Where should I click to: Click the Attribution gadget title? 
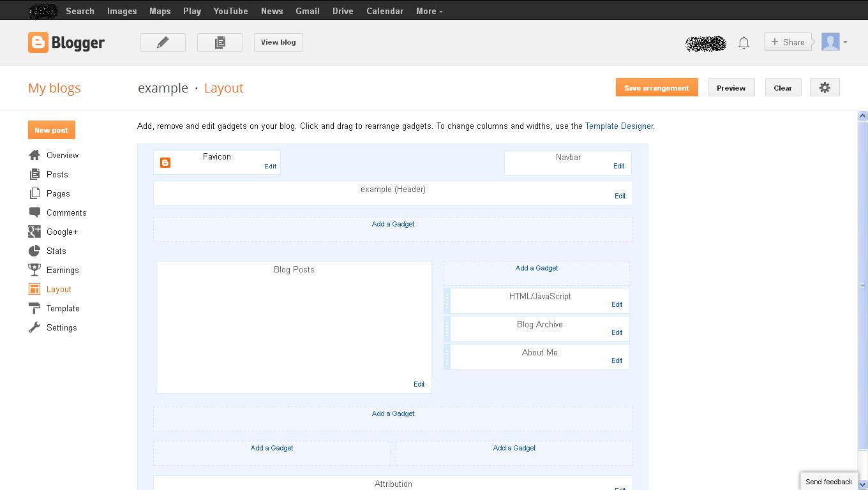click(x=393, y=484)
